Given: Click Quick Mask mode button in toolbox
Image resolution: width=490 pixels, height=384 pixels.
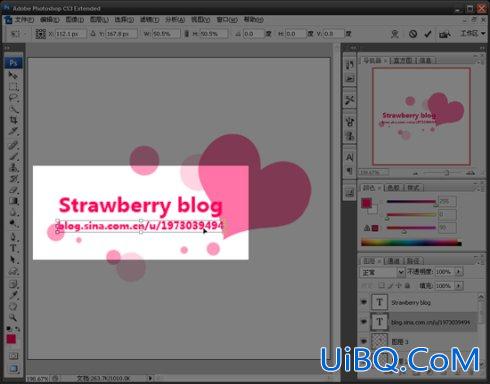Looking at the screenshot, I should 13,356.
